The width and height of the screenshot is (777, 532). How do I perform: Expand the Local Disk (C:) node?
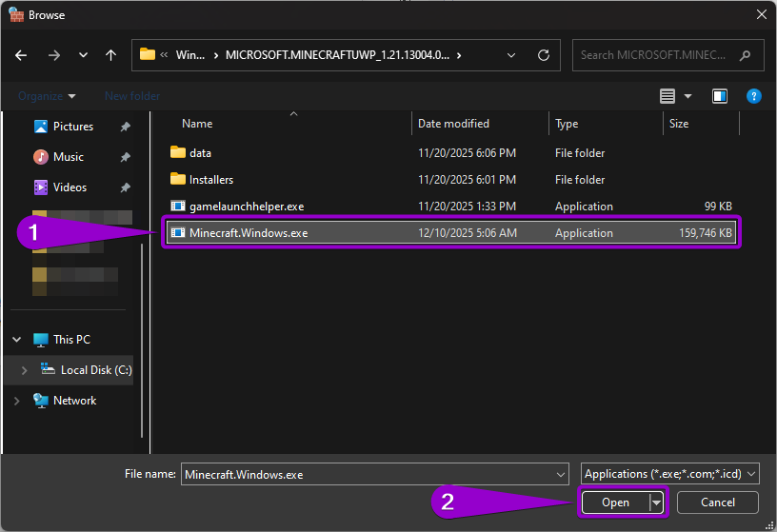pyautogui.click(x=24, y=370)
